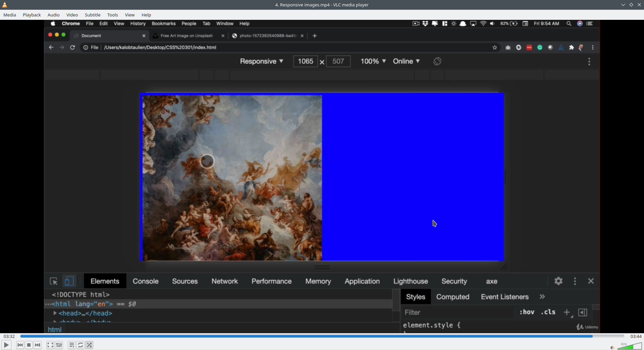Toggle VLC random playback
This screenshot has width=644, height=350.
(x=89, y=345)
